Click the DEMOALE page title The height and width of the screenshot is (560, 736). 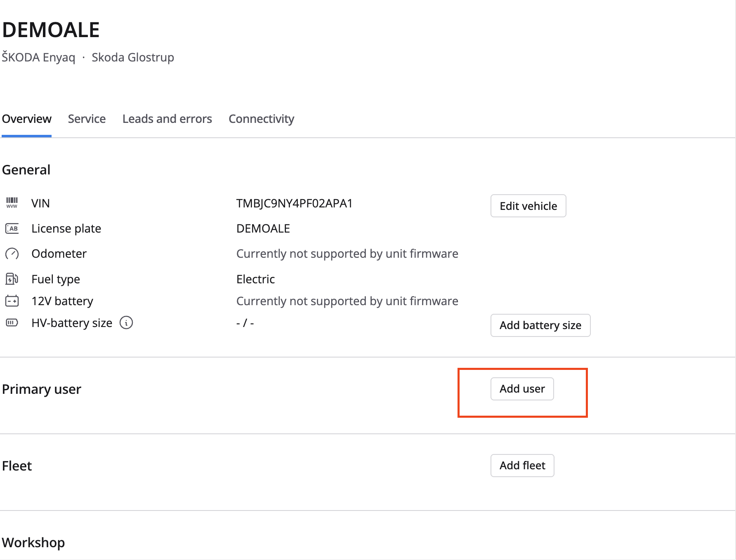pos(51,30)
